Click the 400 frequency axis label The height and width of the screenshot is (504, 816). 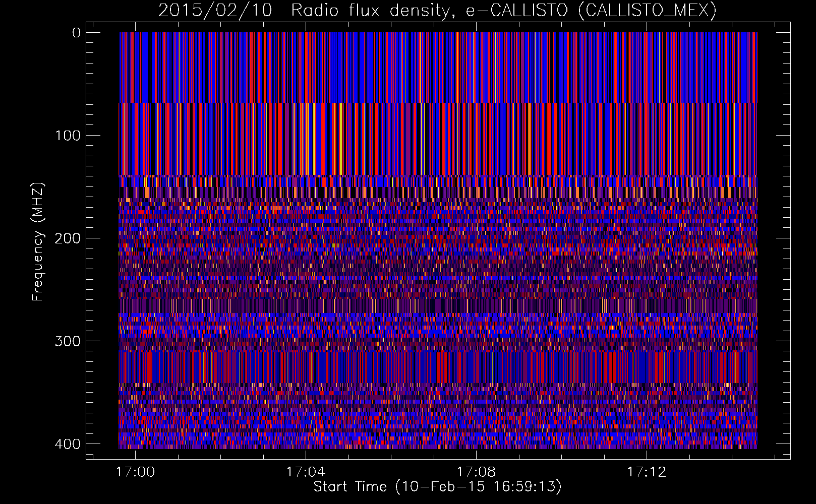(x=67, y=444)
